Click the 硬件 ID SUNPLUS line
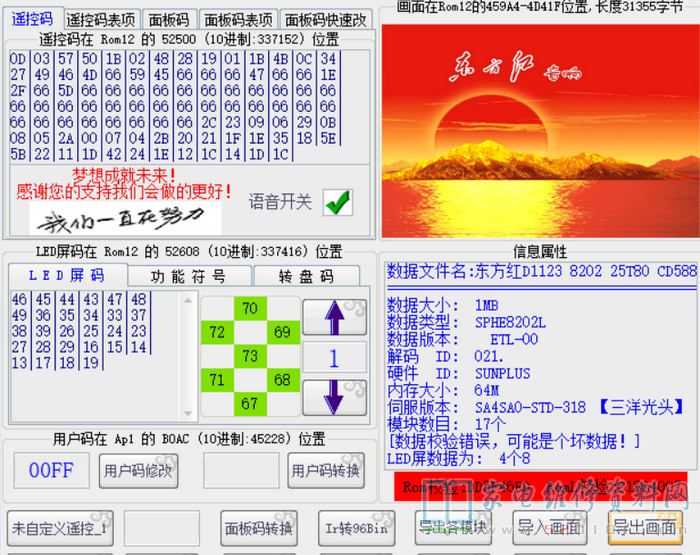 coord(458,373)
